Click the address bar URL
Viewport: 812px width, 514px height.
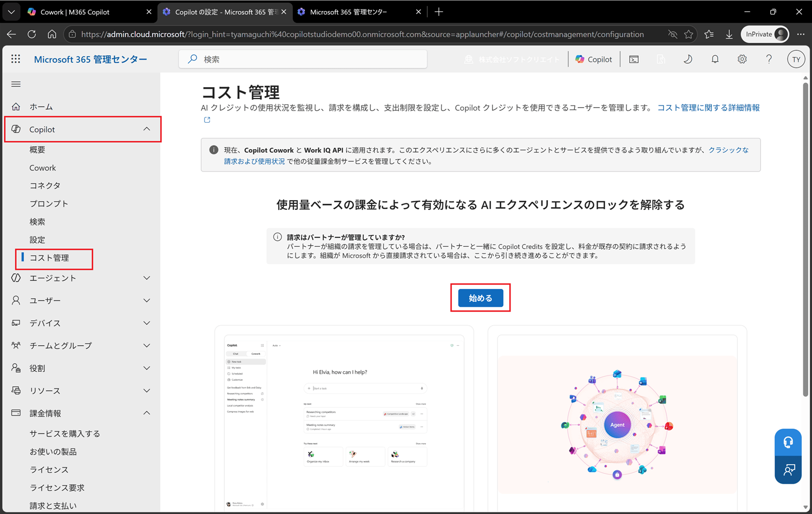pos(363,34)
